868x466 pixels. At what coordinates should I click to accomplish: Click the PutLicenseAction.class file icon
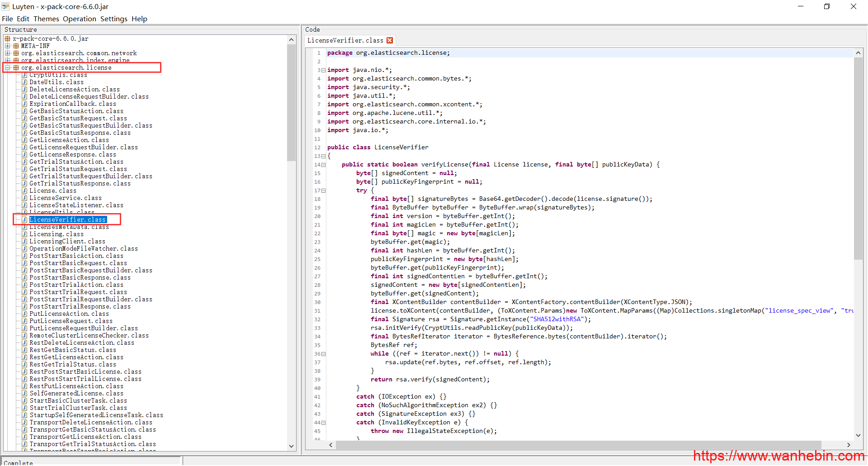point(24,314)
